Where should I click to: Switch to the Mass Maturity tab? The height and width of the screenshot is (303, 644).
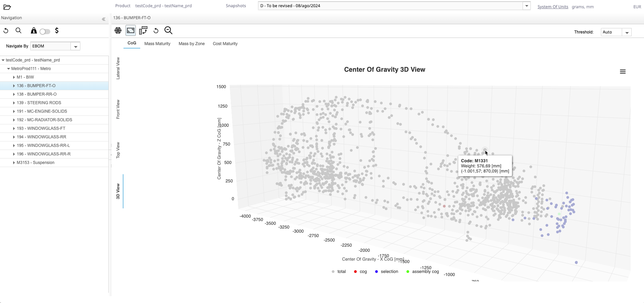[x=157, y=44]
